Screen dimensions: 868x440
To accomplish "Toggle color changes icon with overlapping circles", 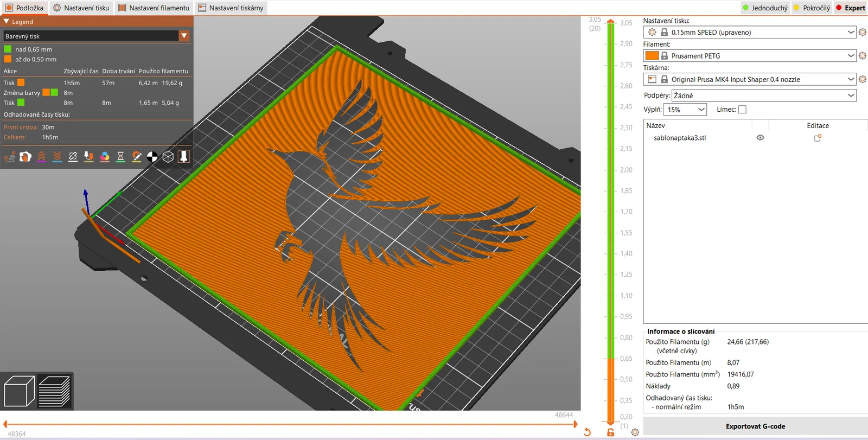I will click(105, 157).
